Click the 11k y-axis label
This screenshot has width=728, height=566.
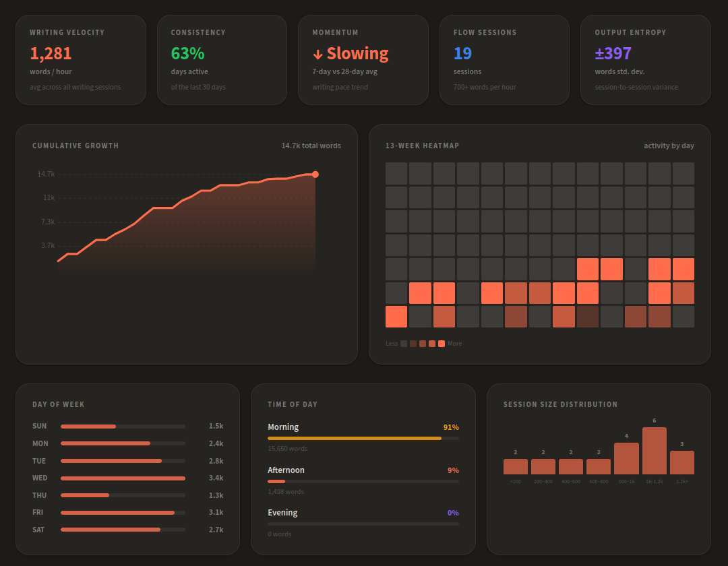click(x=49, y=197)
